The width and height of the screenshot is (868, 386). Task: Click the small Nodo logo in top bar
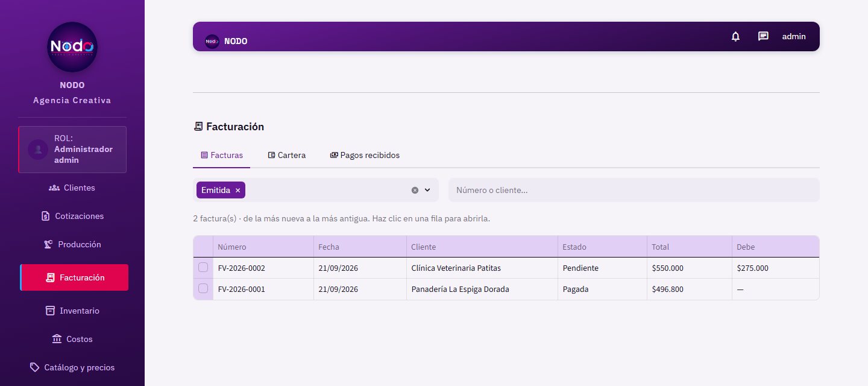coord(212,42)
